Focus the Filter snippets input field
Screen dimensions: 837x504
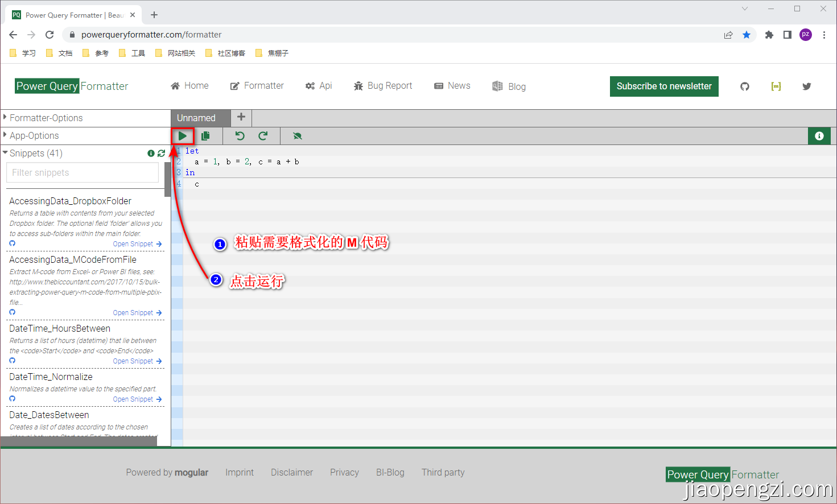[x=83, y=172]
